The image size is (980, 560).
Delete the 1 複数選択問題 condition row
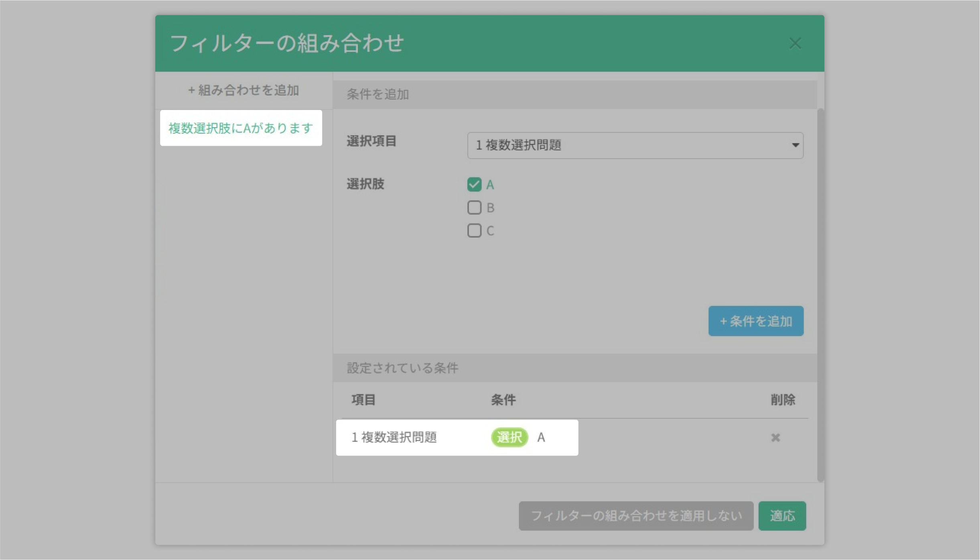pyautogui.click(x=775, y=437)
